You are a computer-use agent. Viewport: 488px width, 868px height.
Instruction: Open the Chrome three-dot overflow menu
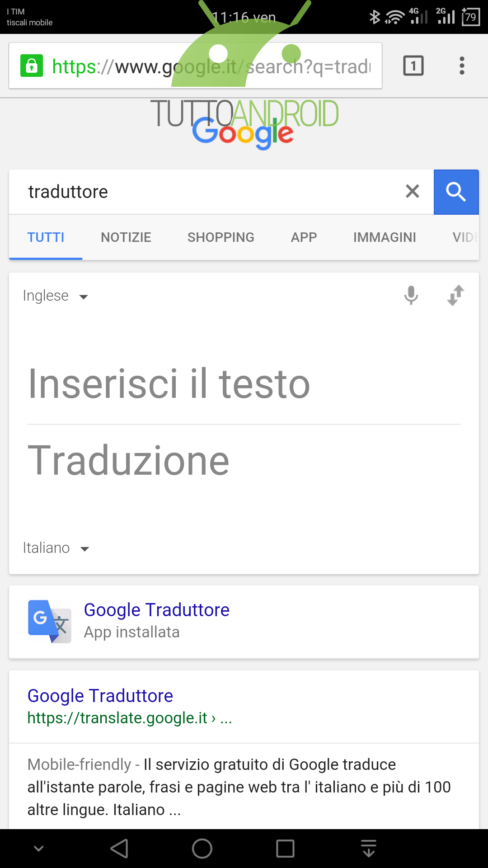(x=461, y=66)
